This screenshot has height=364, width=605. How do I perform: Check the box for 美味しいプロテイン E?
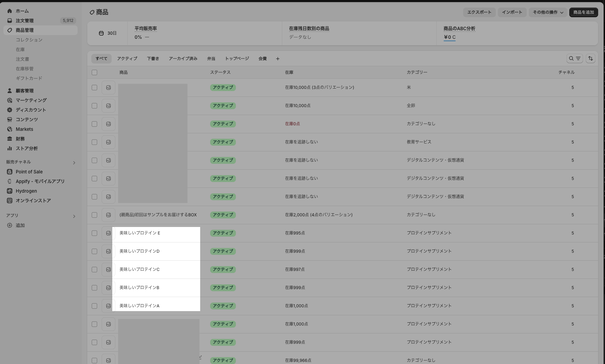pos(94,233)
